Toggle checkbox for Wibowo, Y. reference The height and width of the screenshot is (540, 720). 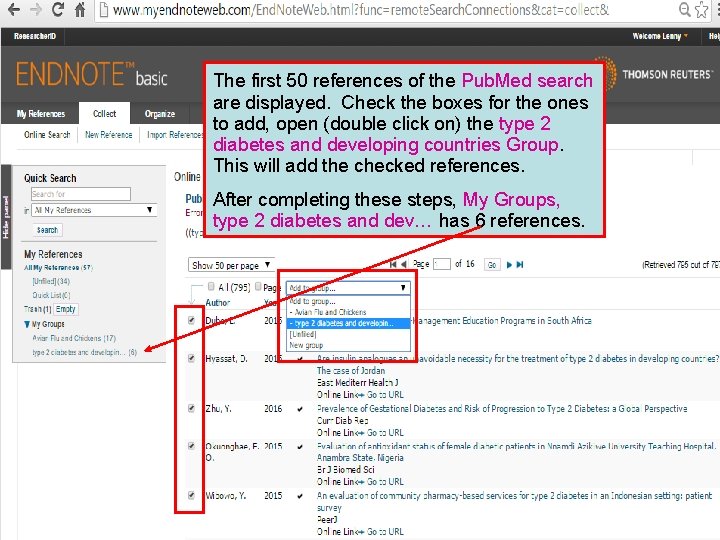(x=191, y=495)
